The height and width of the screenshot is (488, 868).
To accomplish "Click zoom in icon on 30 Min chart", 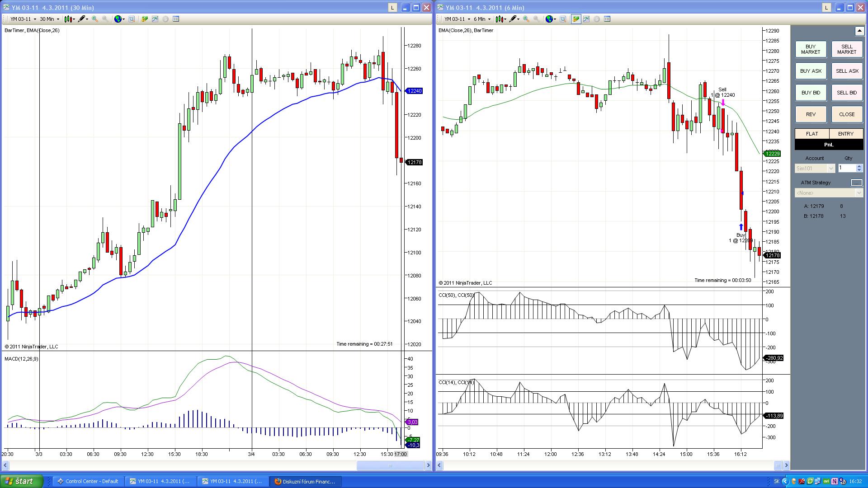I will (95, 19).
